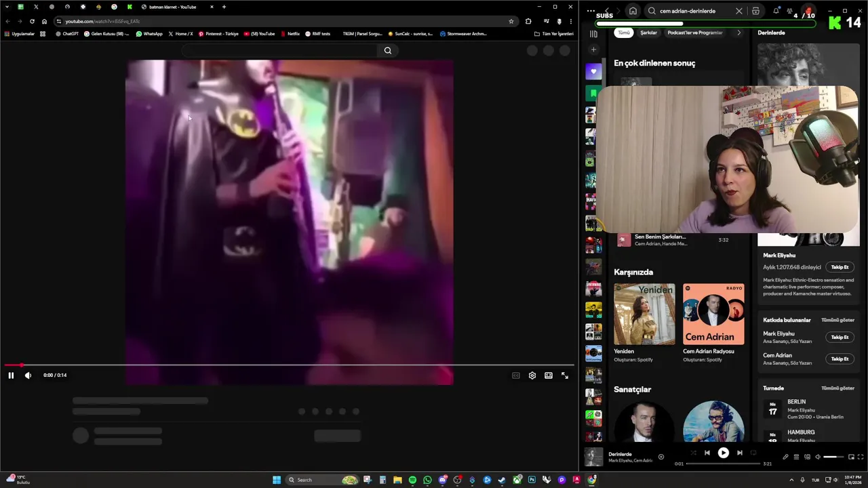Open the Windows Start menu

[x=277, y=480]
